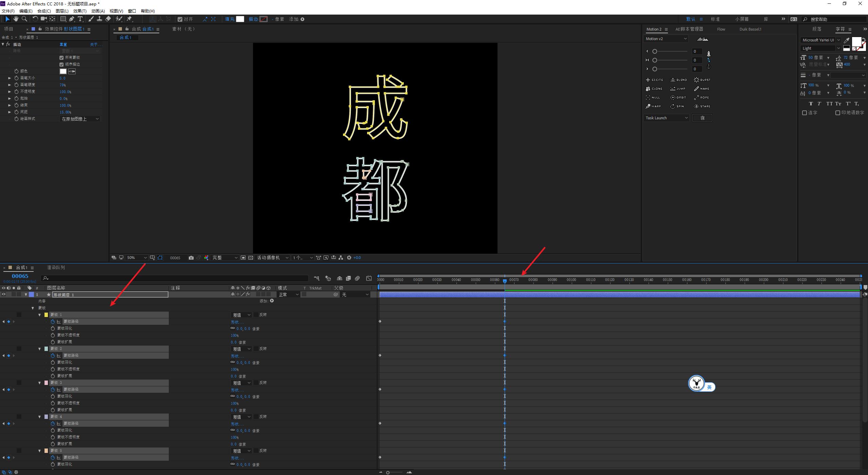Select the Hand tool
The image size is (868, 475).
click(16, 19)
